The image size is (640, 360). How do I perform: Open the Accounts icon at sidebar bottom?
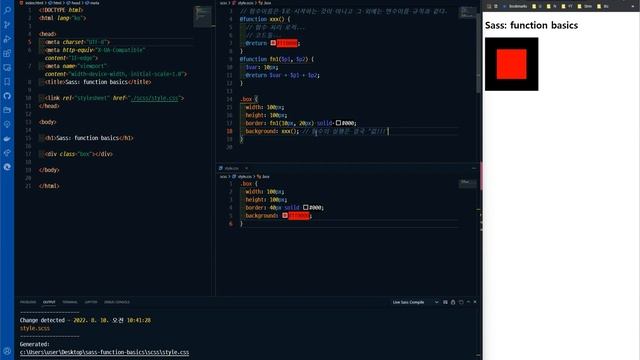click(7, 351)
